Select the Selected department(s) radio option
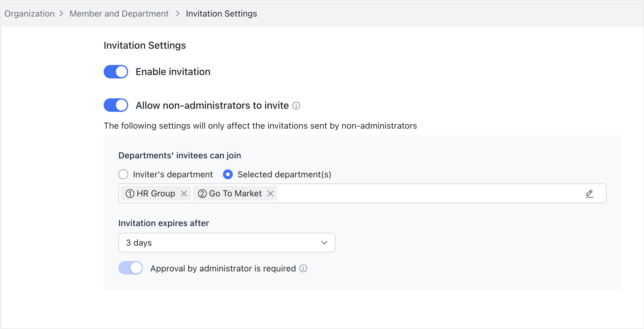The width and height of the screenshot is (644, 329). pos(228,174)
